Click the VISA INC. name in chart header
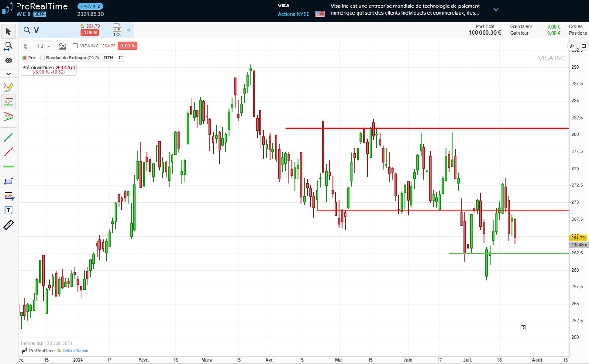 [x=90, y=46]
